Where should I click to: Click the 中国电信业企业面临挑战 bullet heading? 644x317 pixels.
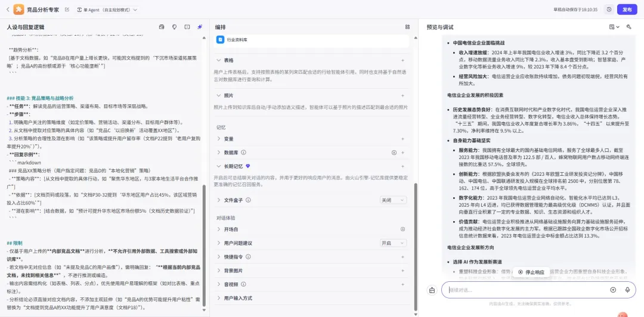point(478,43)
